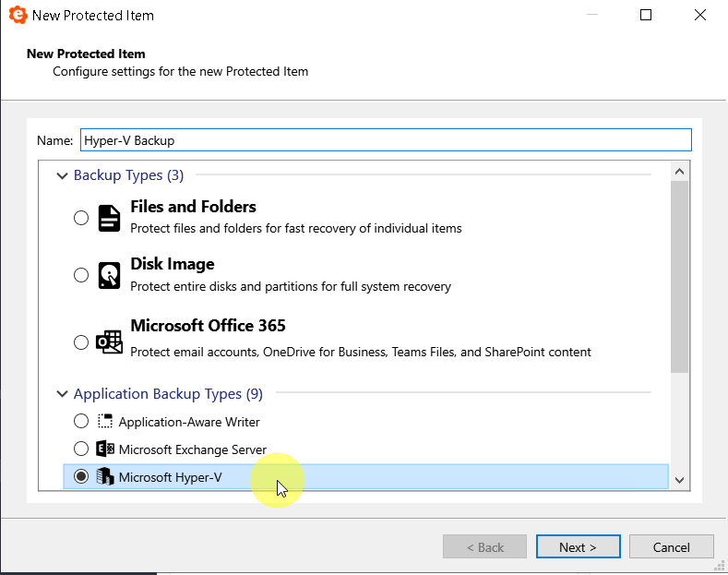728x575 pixels.
Task: Select the Files and Folders radio button
Action: point(81,218)
